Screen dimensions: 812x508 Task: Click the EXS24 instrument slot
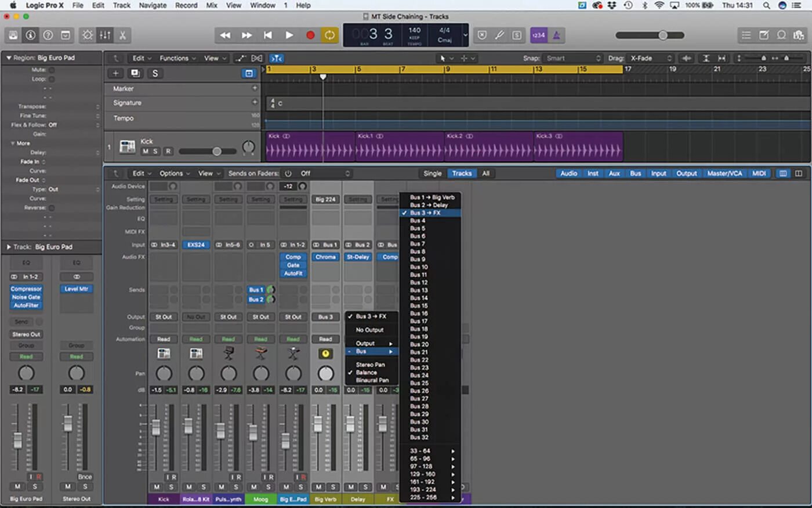point(196,244)
